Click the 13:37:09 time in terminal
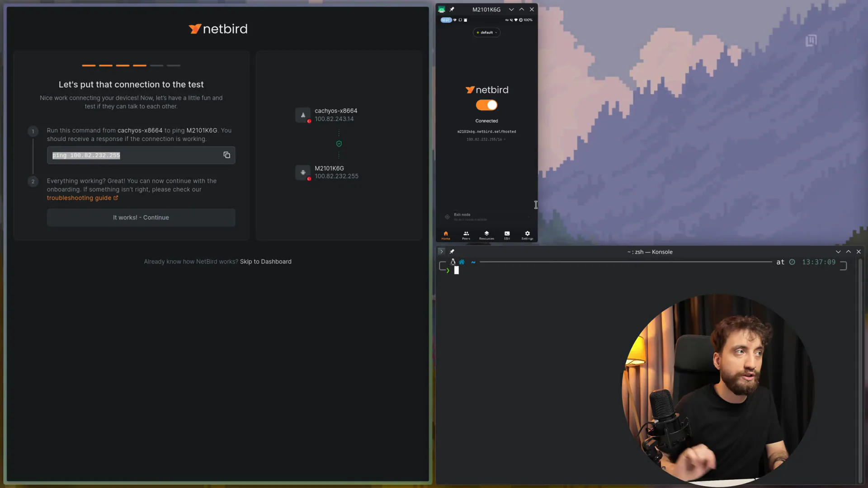The width and height of the screenshot is (868, 488). point(819,262)
